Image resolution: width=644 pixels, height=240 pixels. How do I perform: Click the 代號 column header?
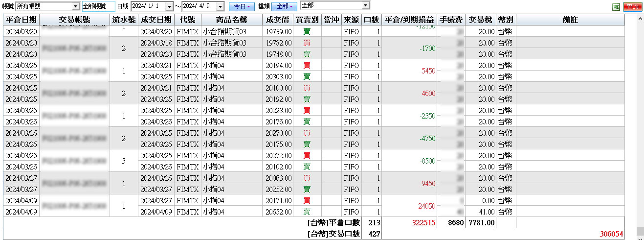[187, 20]
